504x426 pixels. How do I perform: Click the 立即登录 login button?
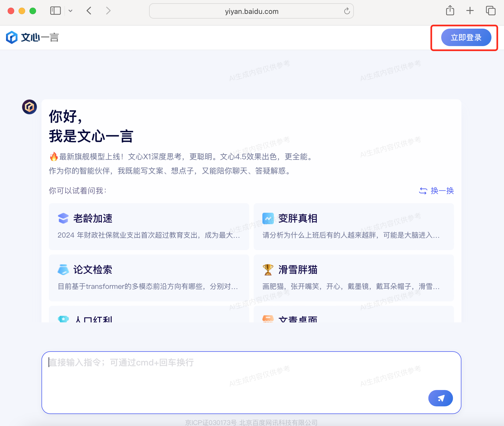point(466,37)
